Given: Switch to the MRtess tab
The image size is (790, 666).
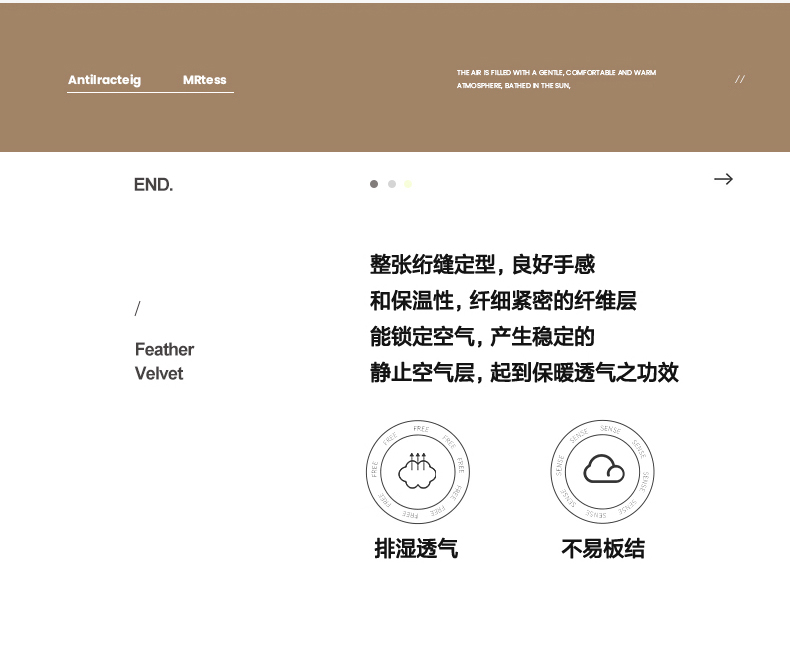Looking at the screenshot, I should (204, 80).
